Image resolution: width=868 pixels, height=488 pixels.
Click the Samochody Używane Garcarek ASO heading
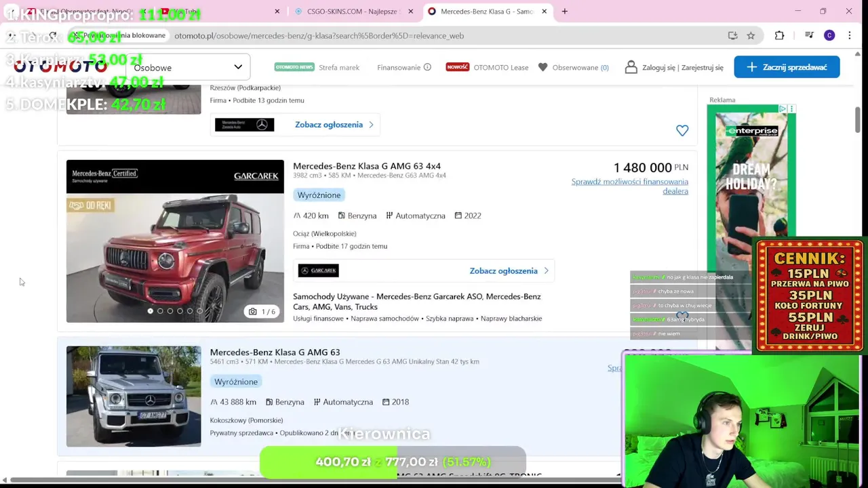(x=416, y=302)
